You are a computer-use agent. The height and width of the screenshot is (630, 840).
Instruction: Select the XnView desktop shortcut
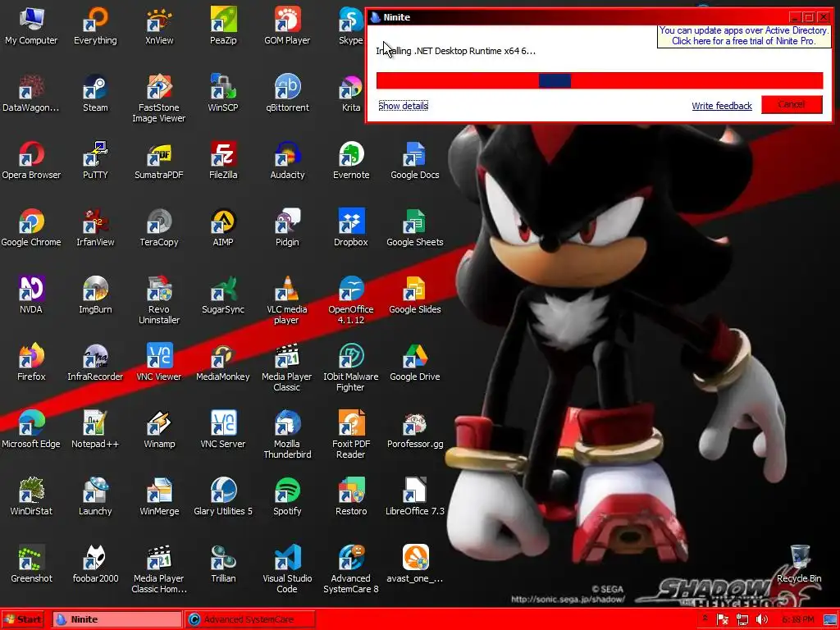159,25
